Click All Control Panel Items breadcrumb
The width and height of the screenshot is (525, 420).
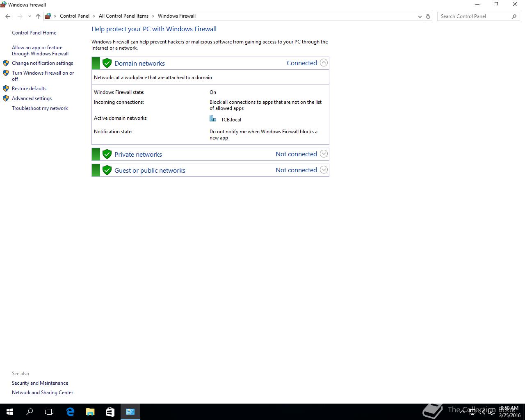(x=123, y=16)
